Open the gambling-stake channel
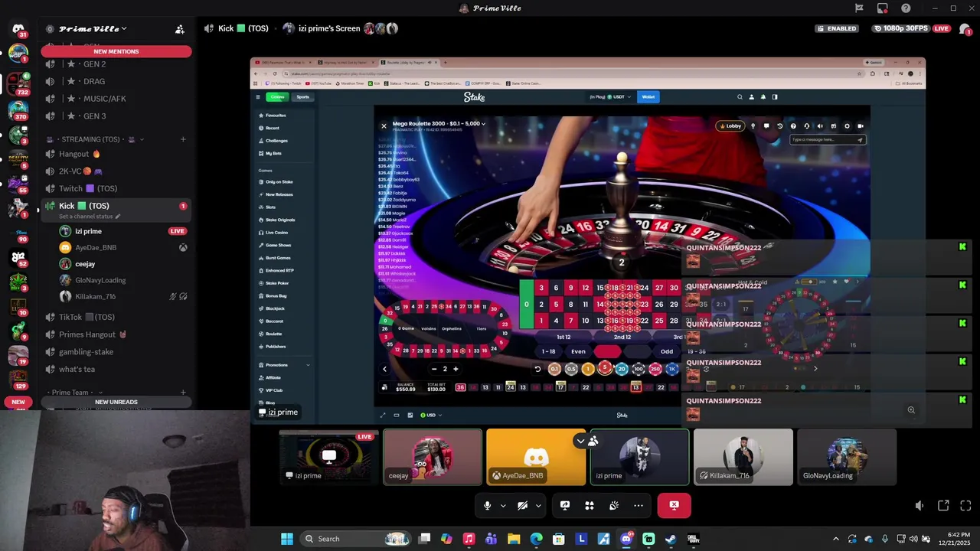The image size is (980, 551). pyautogui.click(x=116, y=352)
